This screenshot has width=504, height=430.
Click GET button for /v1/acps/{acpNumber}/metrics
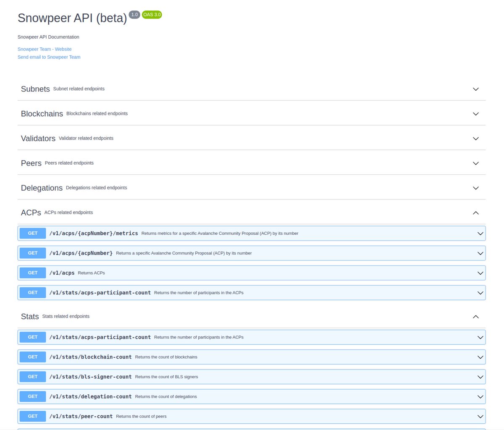click(33, 233)
